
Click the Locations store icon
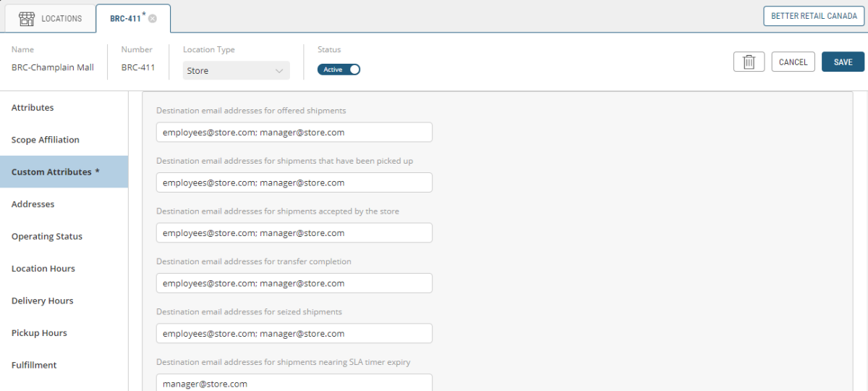pos(27,19)
